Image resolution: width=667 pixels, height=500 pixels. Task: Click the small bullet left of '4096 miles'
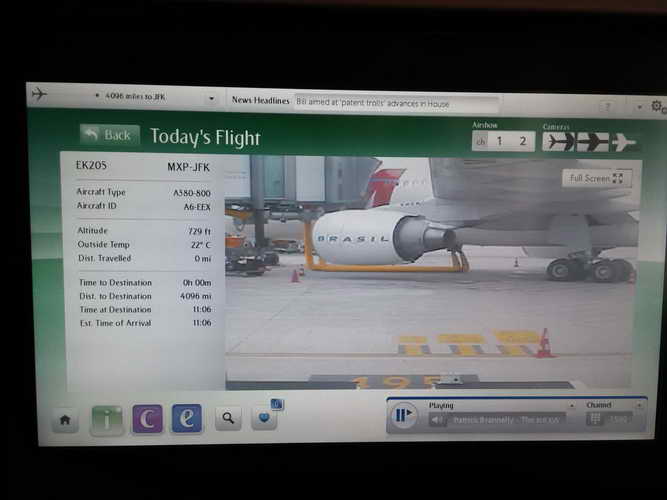[97, 95]
